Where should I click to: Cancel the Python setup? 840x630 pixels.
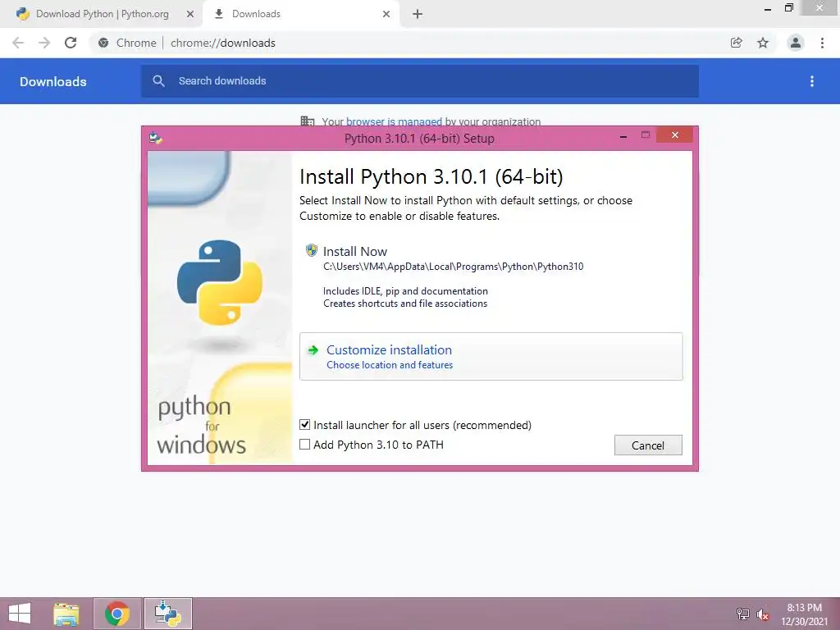click(648, 445)
